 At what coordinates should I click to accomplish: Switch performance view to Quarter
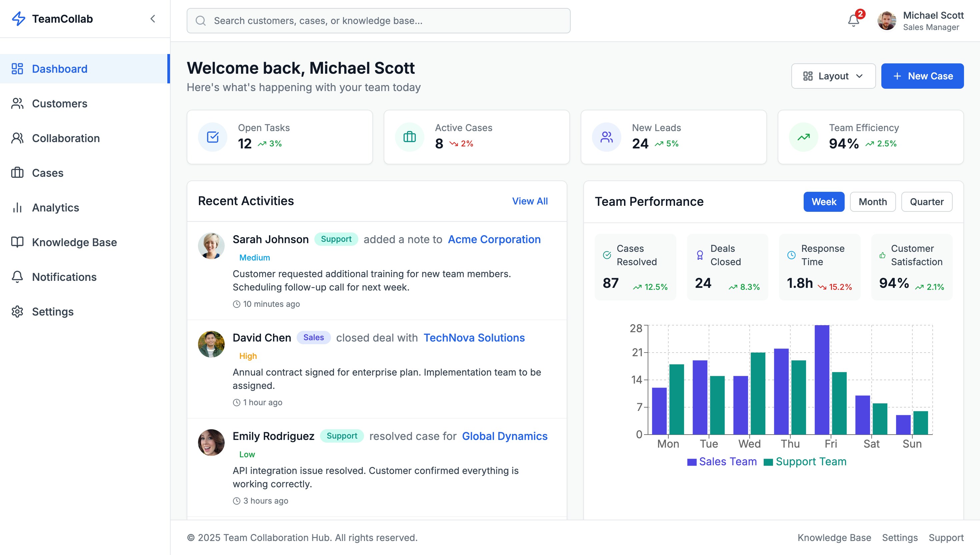[926, 202]
